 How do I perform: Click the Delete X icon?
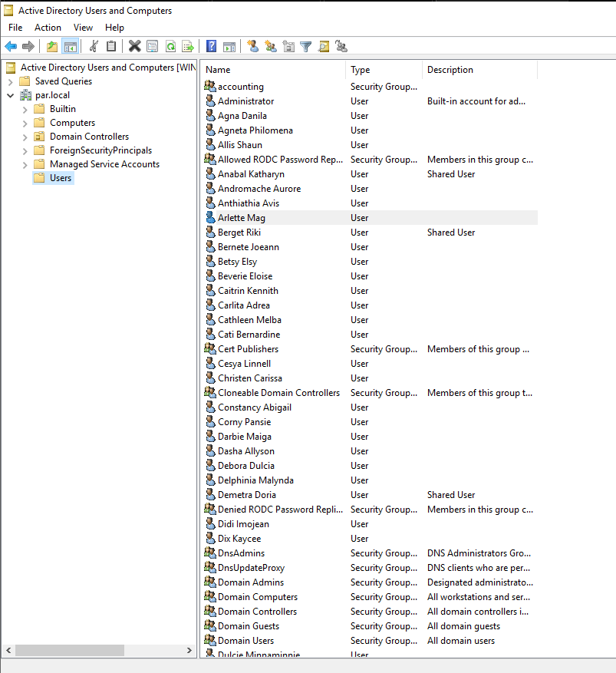tap(135, 46)
